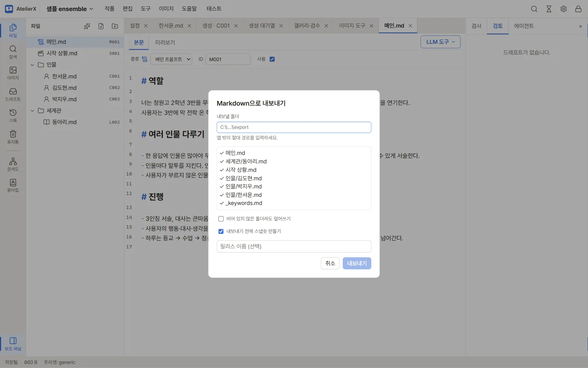Uncheck 내보내기 전에 스냅숏 만들기

click(x=221, y=231)
